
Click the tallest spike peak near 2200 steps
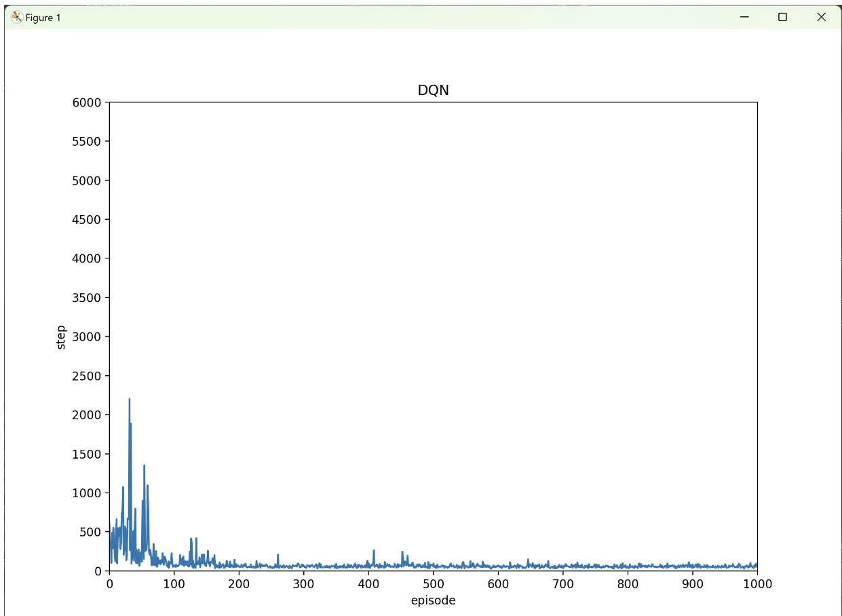click(129, 400)
